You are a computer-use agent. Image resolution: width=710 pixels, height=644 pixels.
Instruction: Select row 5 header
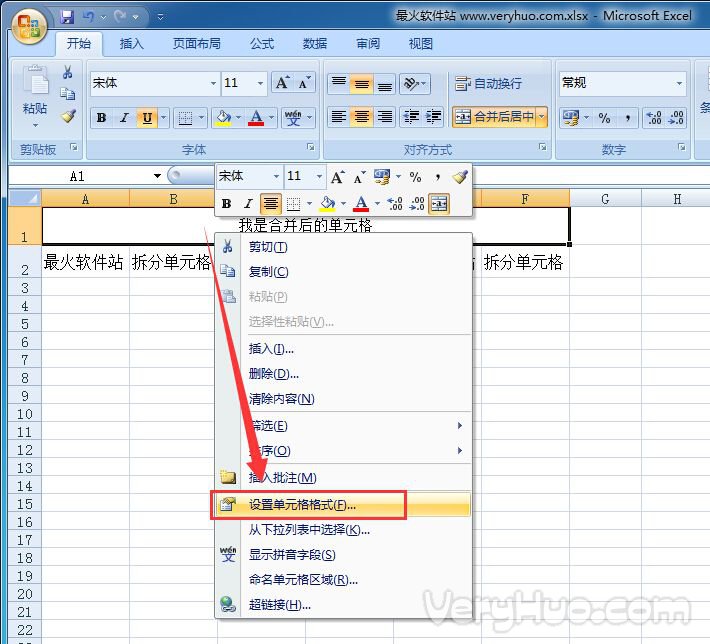[24, 324]
